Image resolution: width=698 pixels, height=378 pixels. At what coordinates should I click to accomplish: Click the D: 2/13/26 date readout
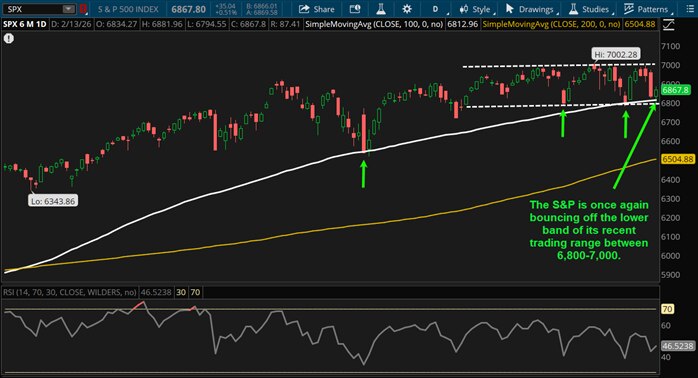click(x=71, y=24)
